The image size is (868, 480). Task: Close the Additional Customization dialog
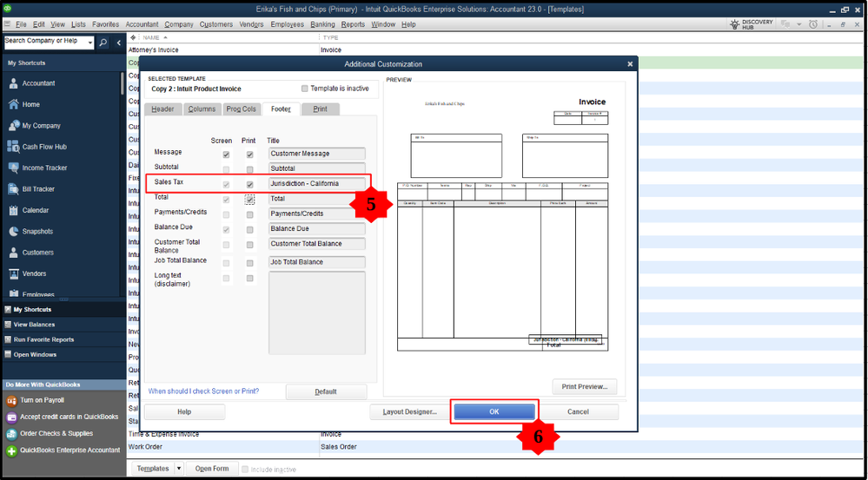coord(630,64)
